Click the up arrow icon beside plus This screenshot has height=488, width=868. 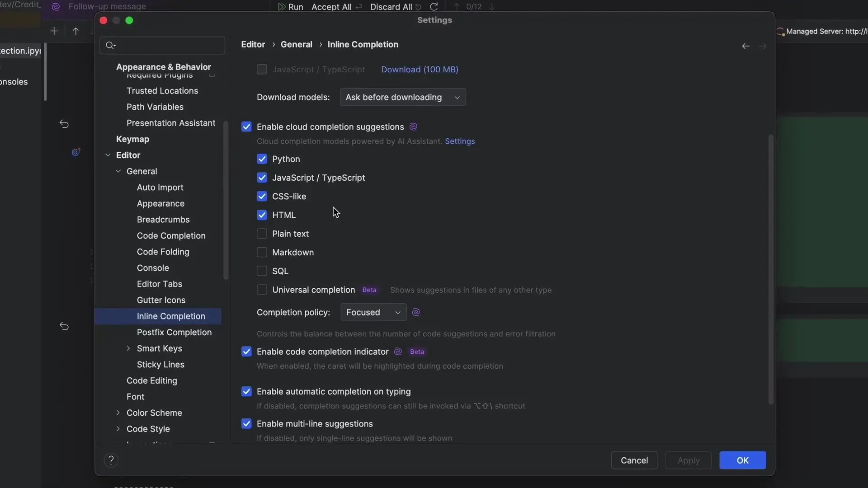(x=75, y=31)
